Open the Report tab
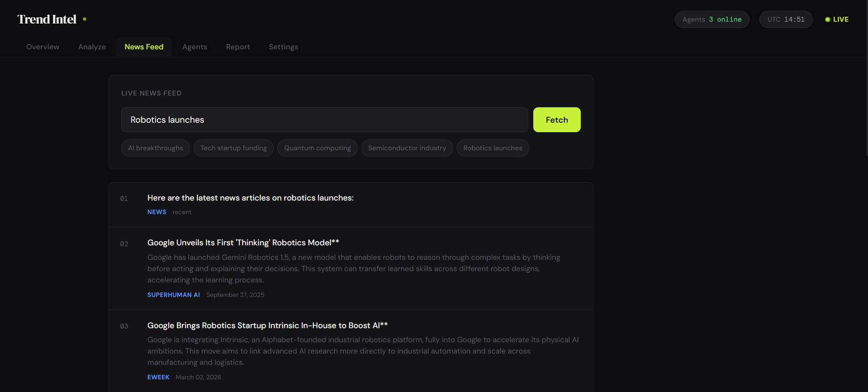The image size is (868, 392). point(238,47)
